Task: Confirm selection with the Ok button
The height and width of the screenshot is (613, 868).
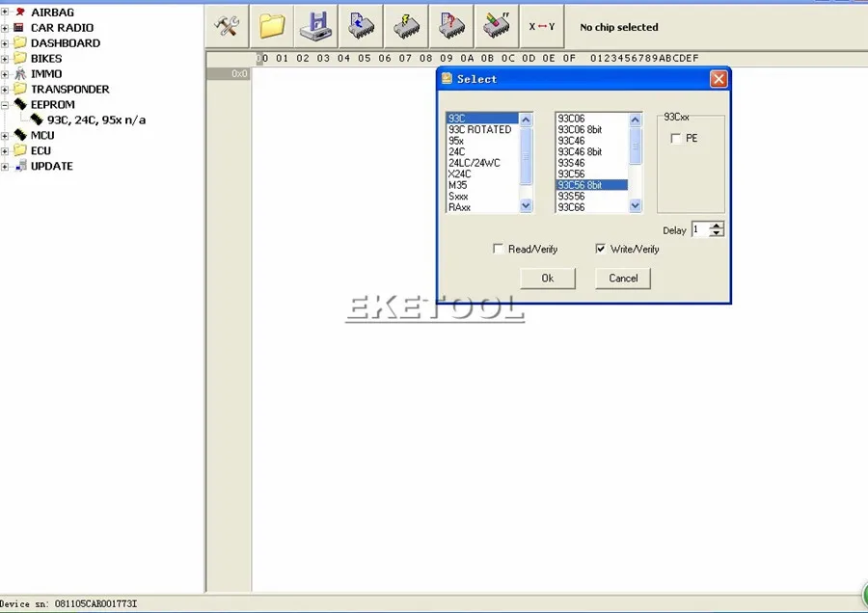Action: (548, 279)
